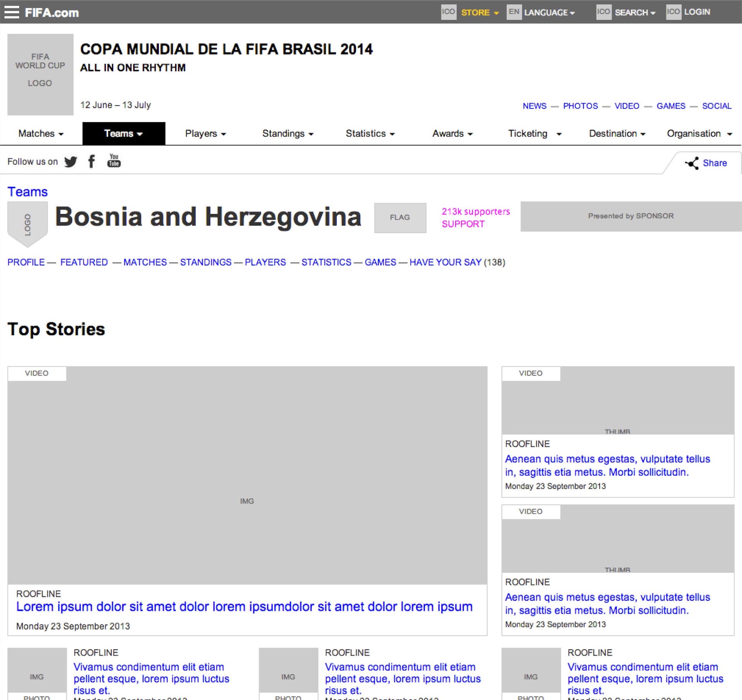Select the PLAYERS team tab

[x=265, y=262]
